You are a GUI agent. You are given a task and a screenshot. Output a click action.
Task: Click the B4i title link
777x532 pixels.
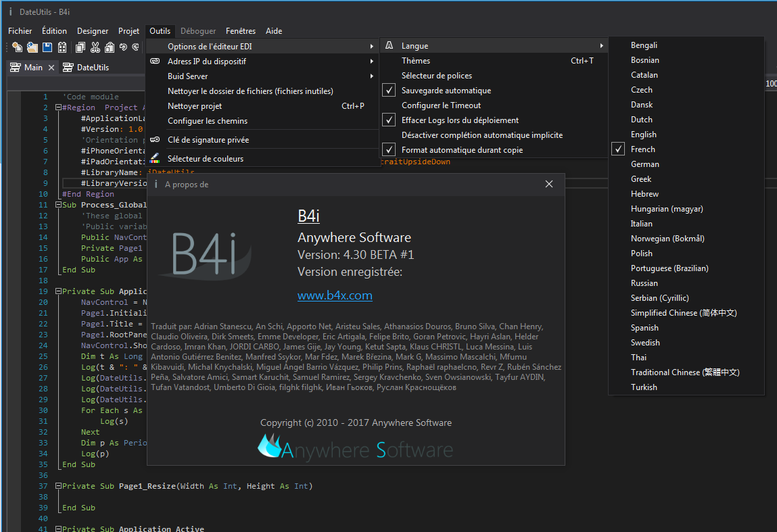coord(308,216)
